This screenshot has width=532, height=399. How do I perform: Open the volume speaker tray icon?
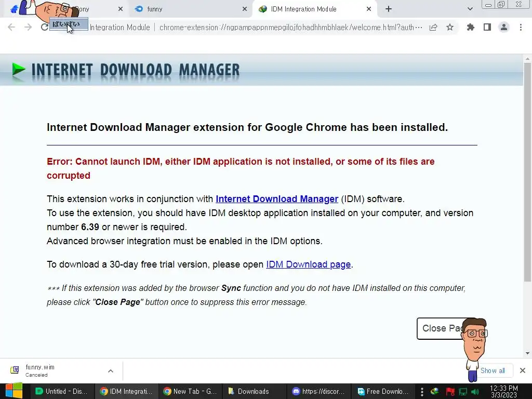click(475, 392)
